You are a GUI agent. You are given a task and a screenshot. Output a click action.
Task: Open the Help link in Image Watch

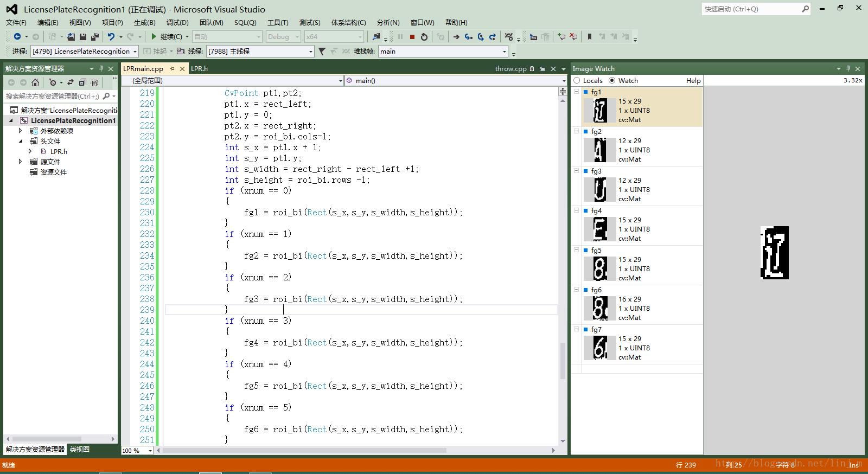pyautogui.click(x=693, y=80)
